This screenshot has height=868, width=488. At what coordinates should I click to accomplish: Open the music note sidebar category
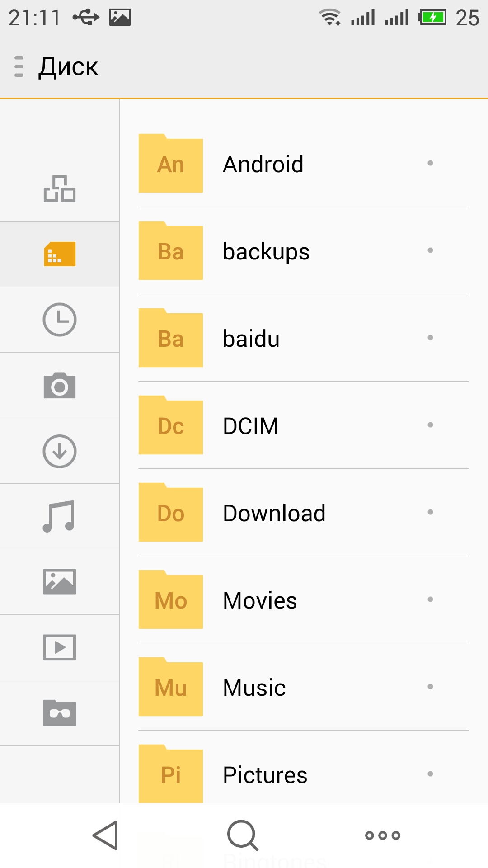click(x=59, y=516)
